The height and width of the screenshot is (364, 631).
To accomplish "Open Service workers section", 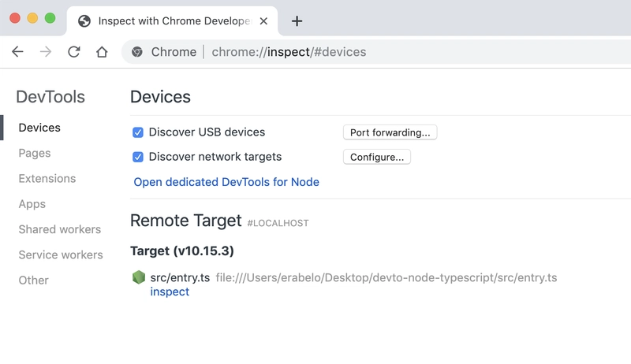I will click(61, 254).
